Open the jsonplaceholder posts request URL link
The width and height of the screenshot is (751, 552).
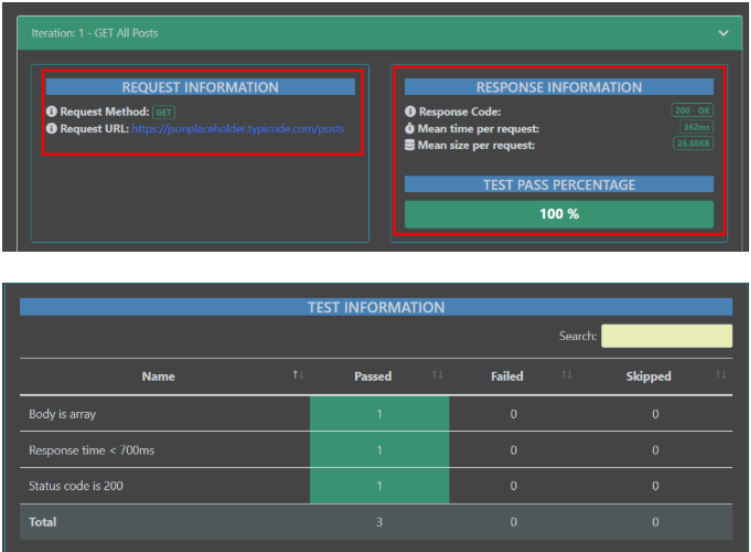pos(238,129)
